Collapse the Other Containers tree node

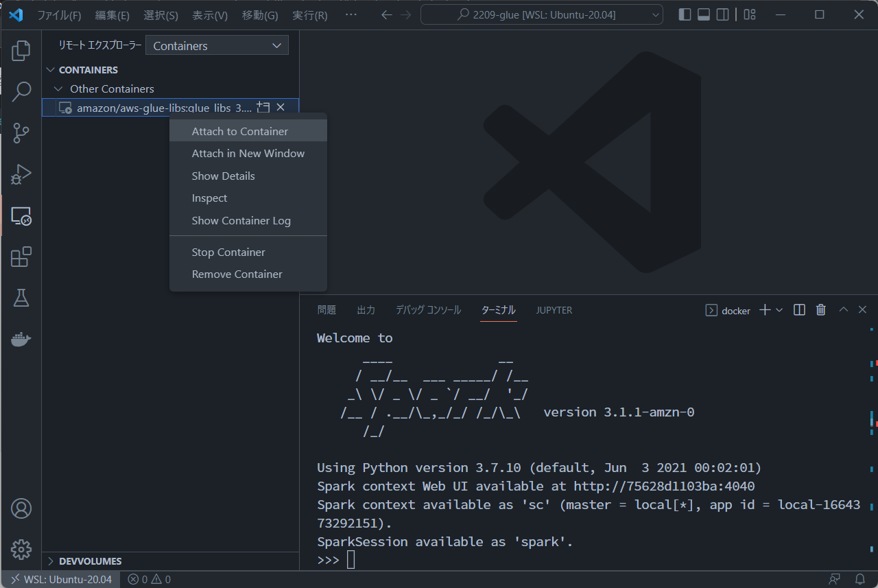tap(58, 89)
